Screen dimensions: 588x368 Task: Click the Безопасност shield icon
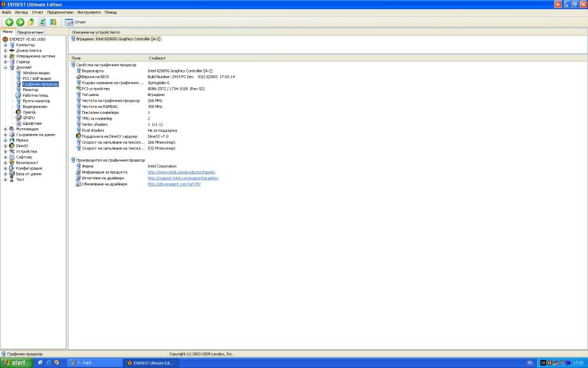[11, 163]
